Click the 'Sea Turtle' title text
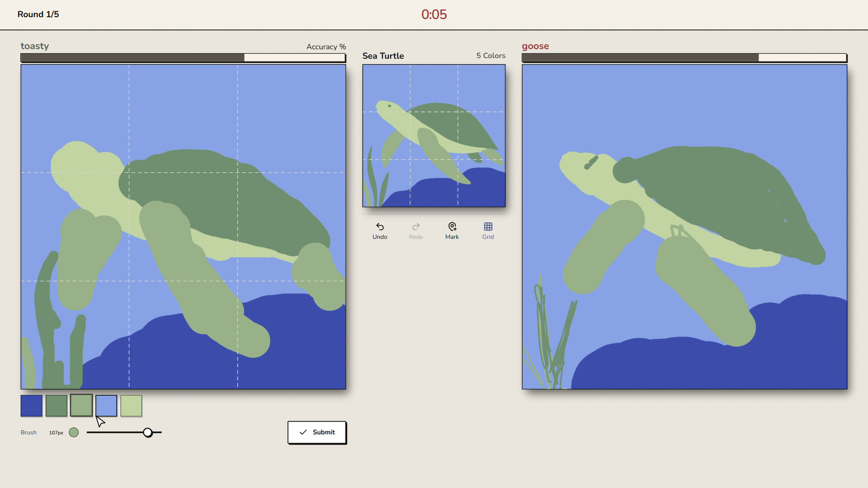 (383, 56)
